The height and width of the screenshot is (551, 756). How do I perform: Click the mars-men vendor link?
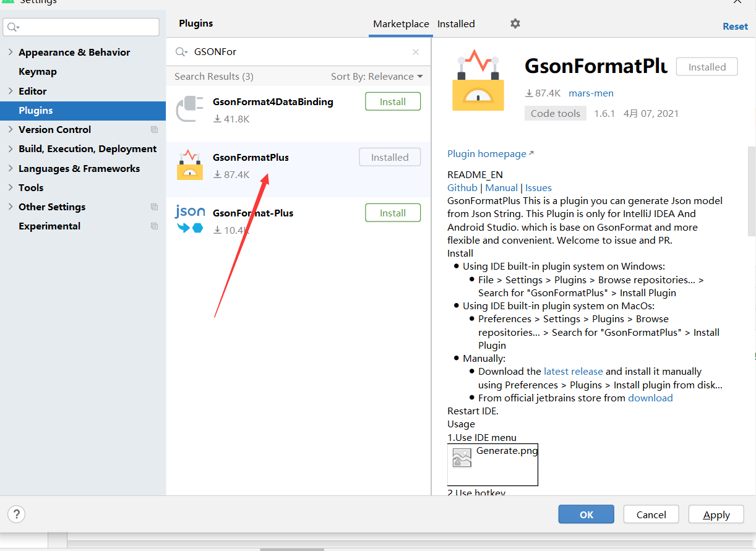pos(591,93)
